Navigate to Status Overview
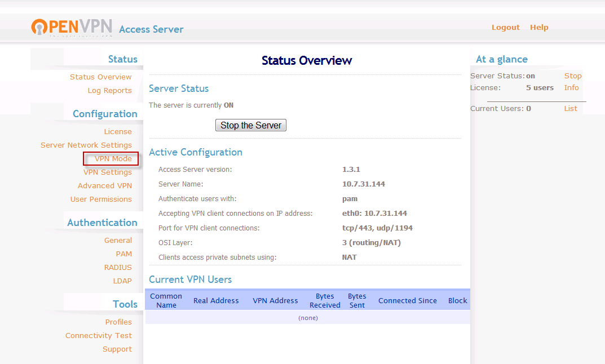The height and width of the screenshot is (364, 605). click(x=102, y=77)
